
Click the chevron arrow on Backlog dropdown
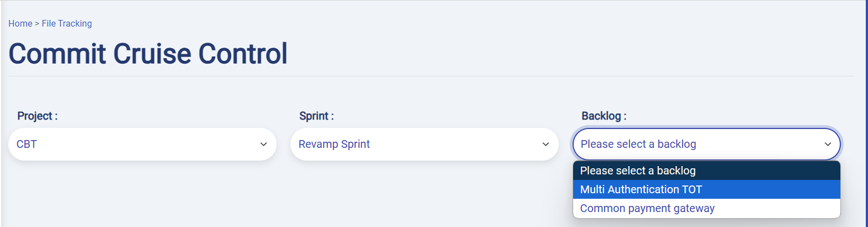click(828, 145)
